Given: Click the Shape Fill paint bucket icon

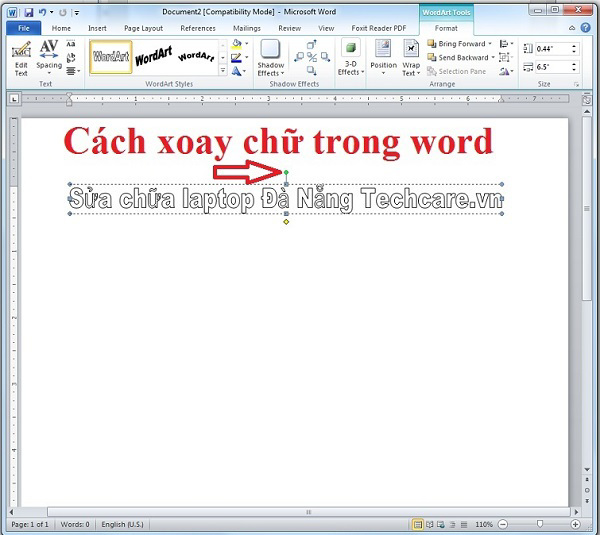Looking at the screenshot, I should coord(237,44).
